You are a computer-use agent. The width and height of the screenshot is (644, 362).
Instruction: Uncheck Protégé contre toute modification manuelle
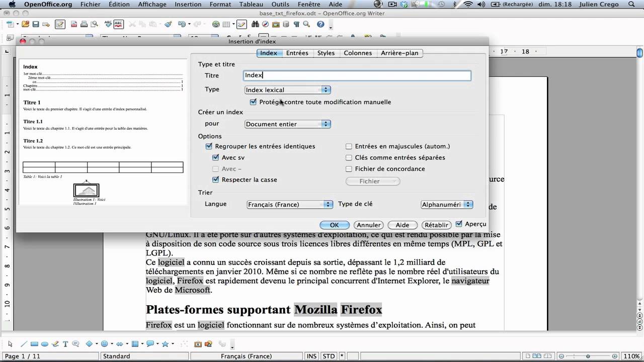tap(253, 102)
